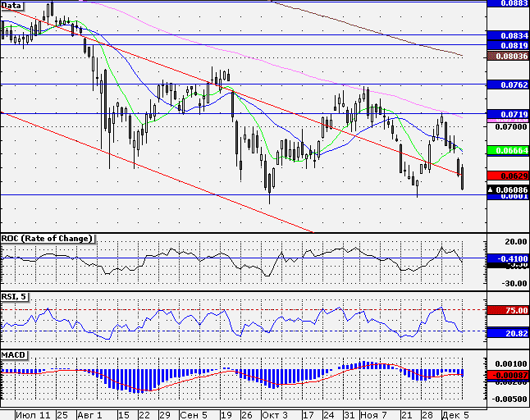Click the green 0.06664 moving average tag
The width and height of the screenshot is (530, 420).
(509, 150)
